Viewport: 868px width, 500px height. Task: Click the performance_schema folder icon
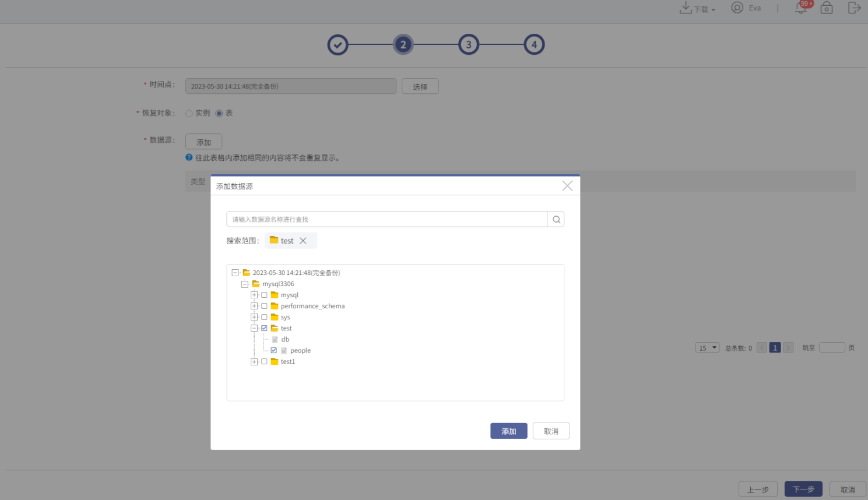(x=275, y=306)
